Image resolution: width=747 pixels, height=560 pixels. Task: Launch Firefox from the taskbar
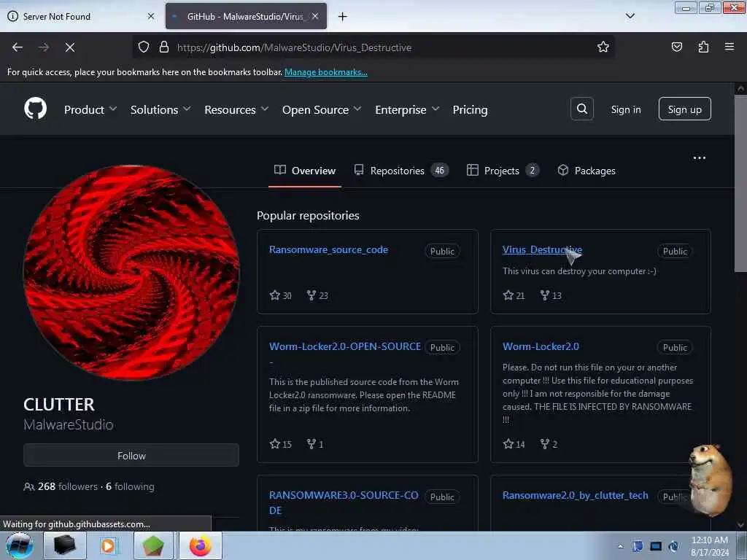[x=200, y=545]
